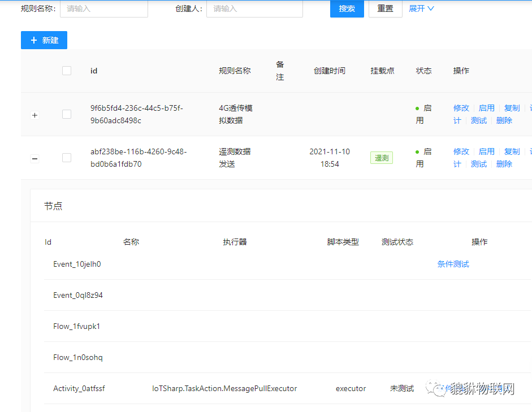Click the plus icon on the 新建 button
532x412 pixels.
tap(35, 40)
